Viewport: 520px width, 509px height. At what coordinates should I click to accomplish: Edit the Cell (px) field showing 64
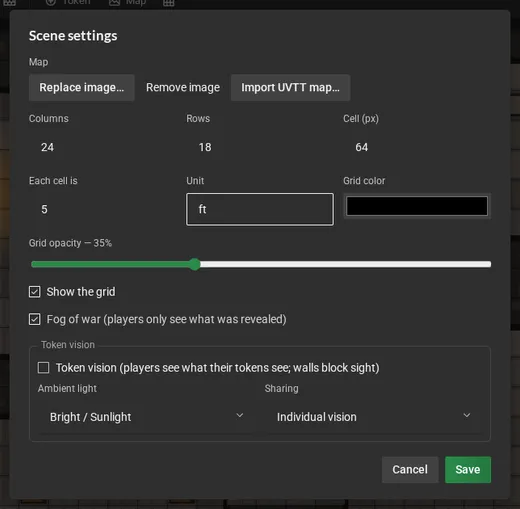click(x=417, y=147)
